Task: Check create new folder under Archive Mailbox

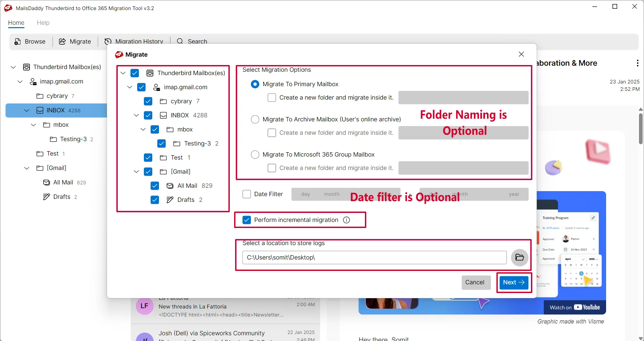Action: 272,133
